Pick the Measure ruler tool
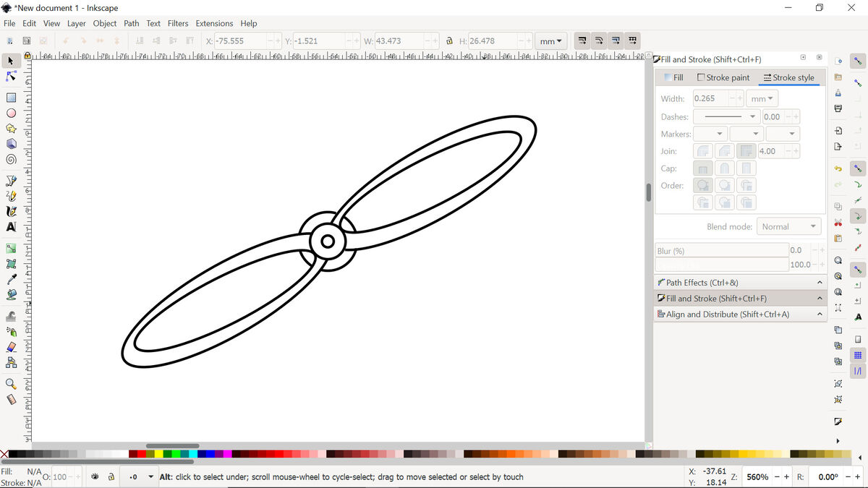The width and height of the screenshot is (868, 488). coord(11,399)
